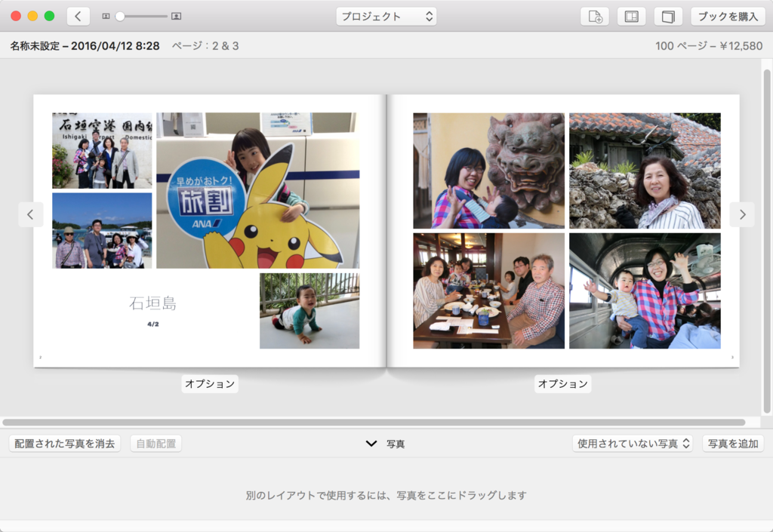This screenshot has width=773, height=532.
Task: Adjust the zoom slider knob
Action: pos(120,17)
